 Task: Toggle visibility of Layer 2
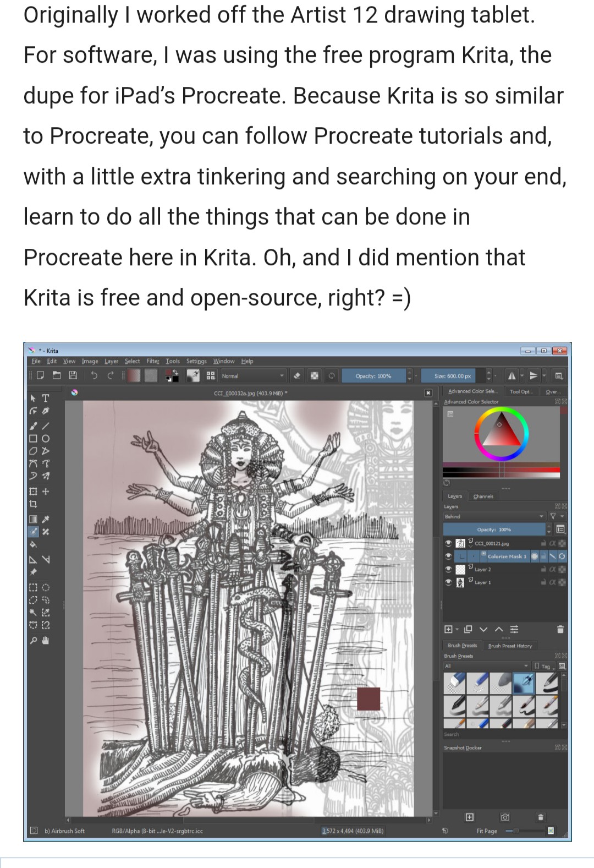449,569
